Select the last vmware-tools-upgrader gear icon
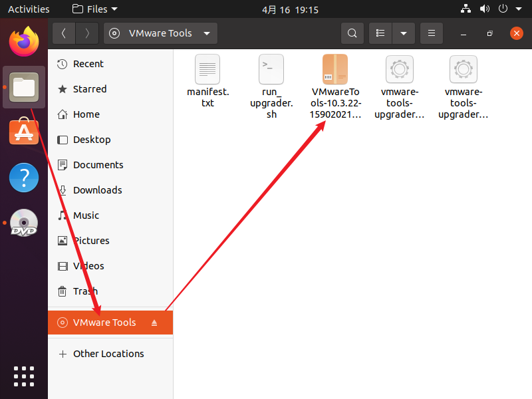Screen dimensions: 532x399 coord(463,69)
